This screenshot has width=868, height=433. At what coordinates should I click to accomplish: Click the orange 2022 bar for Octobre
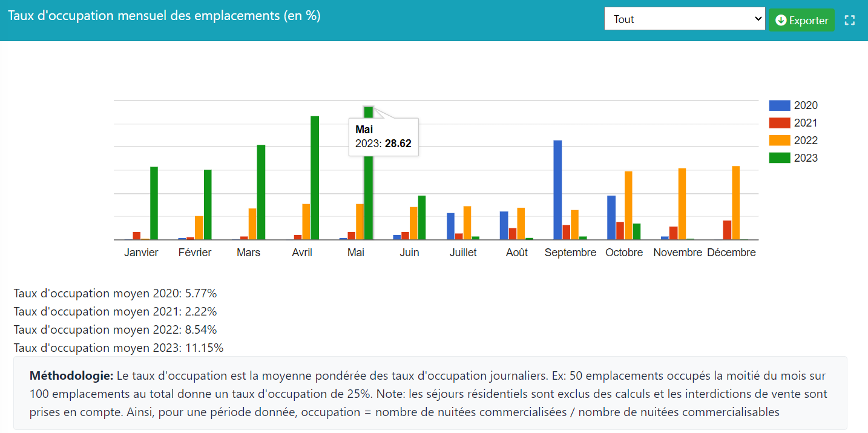[x=628, y=206]
